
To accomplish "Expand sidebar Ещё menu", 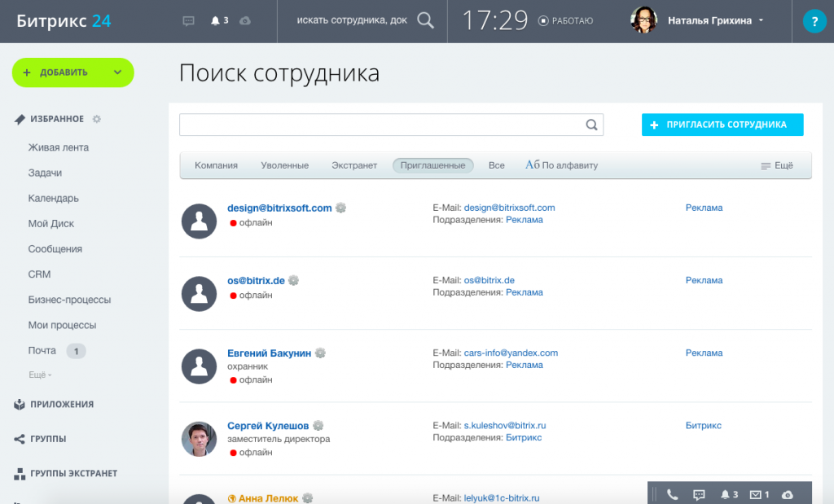I will 40,375.
